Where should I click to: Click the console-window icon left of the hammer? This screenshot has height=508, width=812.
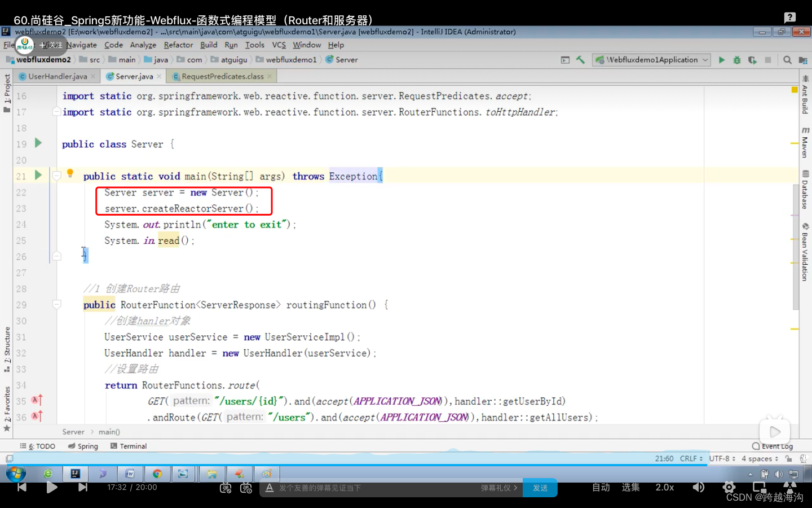click(x=565, y=60)
